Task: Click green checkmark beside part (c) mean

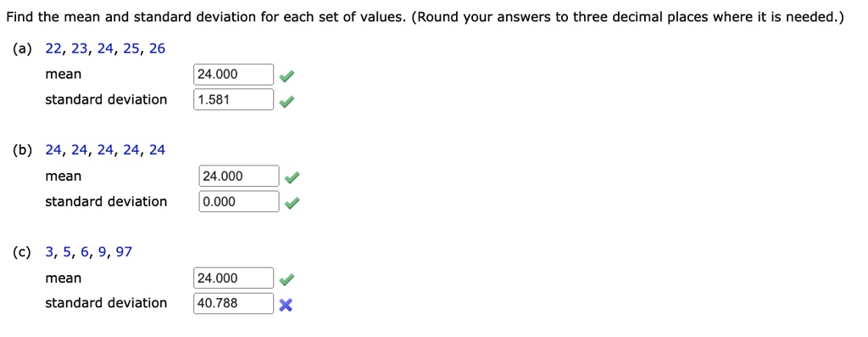Action: click(287, 280)
